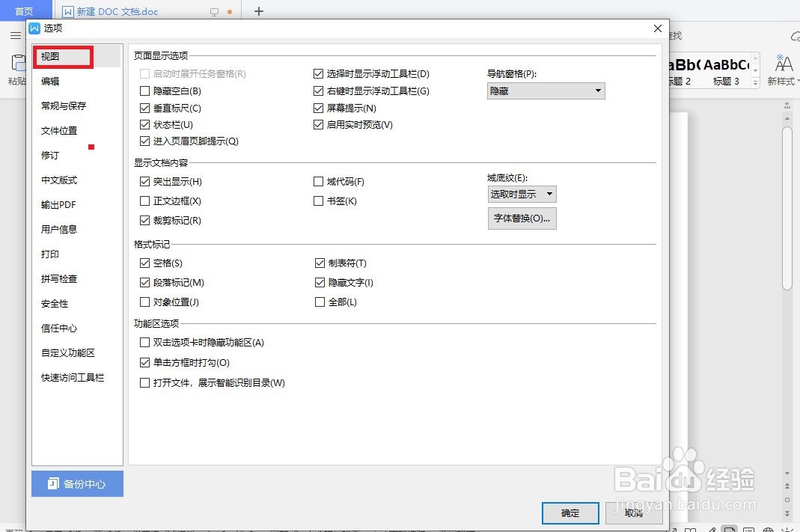Toggle Tab characters (T) checkbox

click(320, 263)
